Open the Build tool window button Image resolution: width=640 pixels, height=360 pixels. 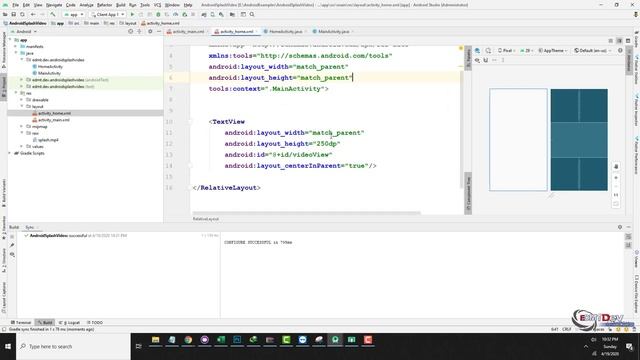click(x=45, y=322)
